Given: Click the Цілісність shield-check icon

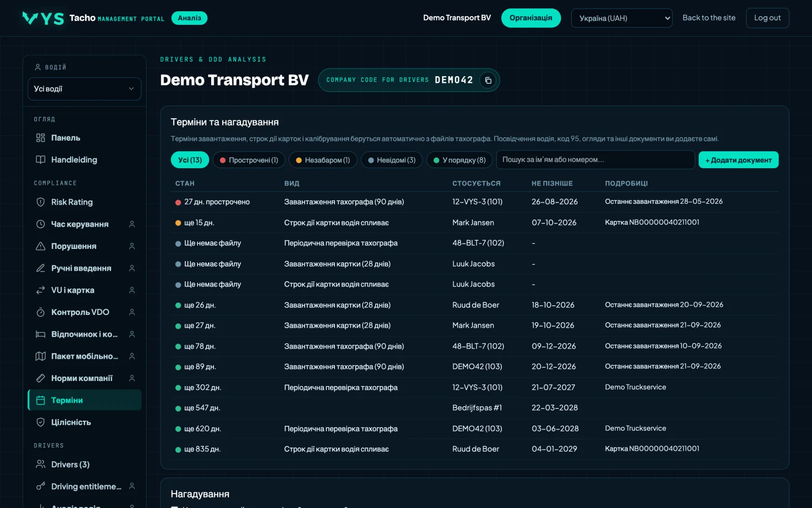Looking at the screenshot, I should tap(41, 422).
